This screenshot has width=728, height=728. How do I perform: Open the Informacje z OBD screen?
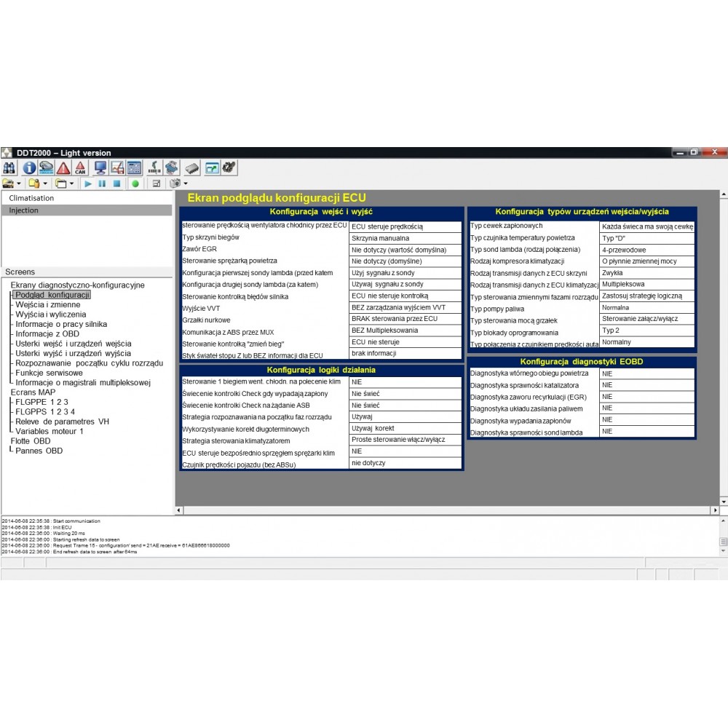click(47, 334)
